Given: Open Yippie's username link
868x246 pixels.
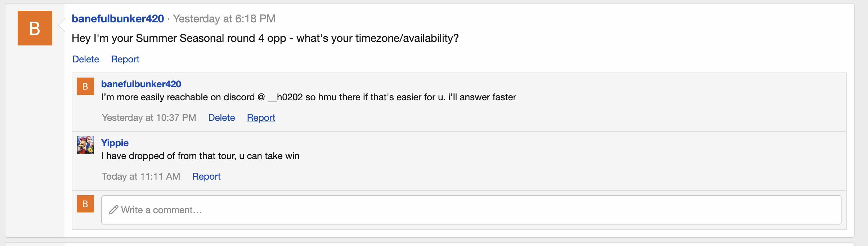Looking at the screenshot, I should (x=115, y=143).
